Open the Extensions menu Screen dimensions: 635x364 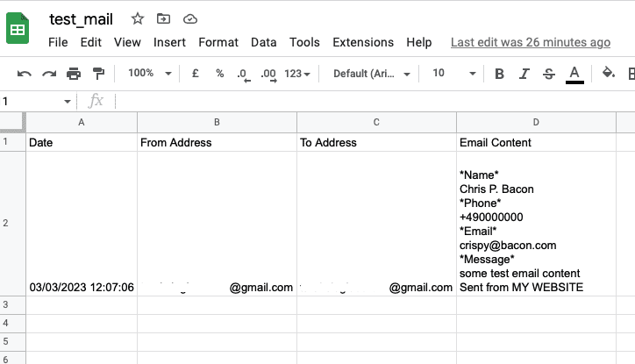click(x=363, y=42)
